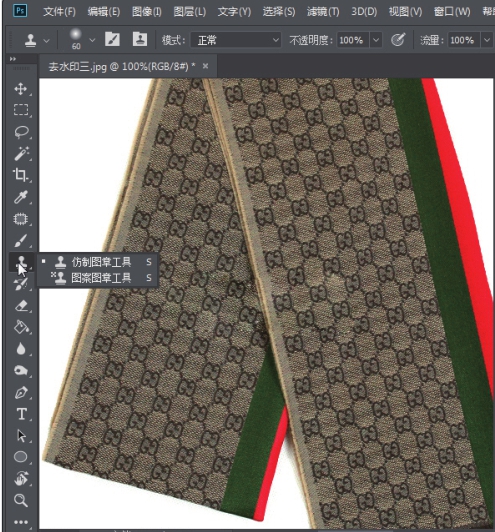
Task: Select the Zoom tool
Action: point(21,500)
